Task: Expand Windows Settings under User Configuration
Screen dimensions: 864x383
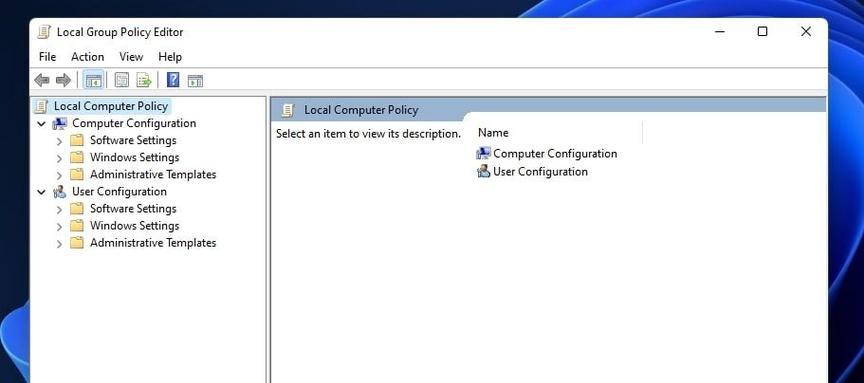Action: [60, 226]
